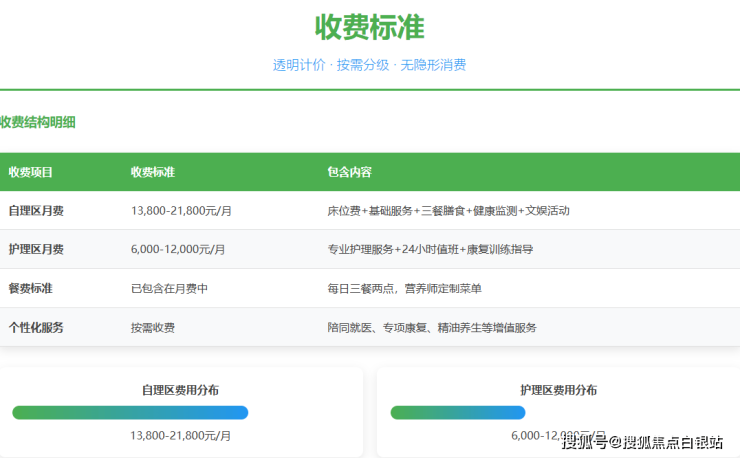The image size is (740, 458).
Task: Click the 按需收费 table cell
Action: coord(152,327)
